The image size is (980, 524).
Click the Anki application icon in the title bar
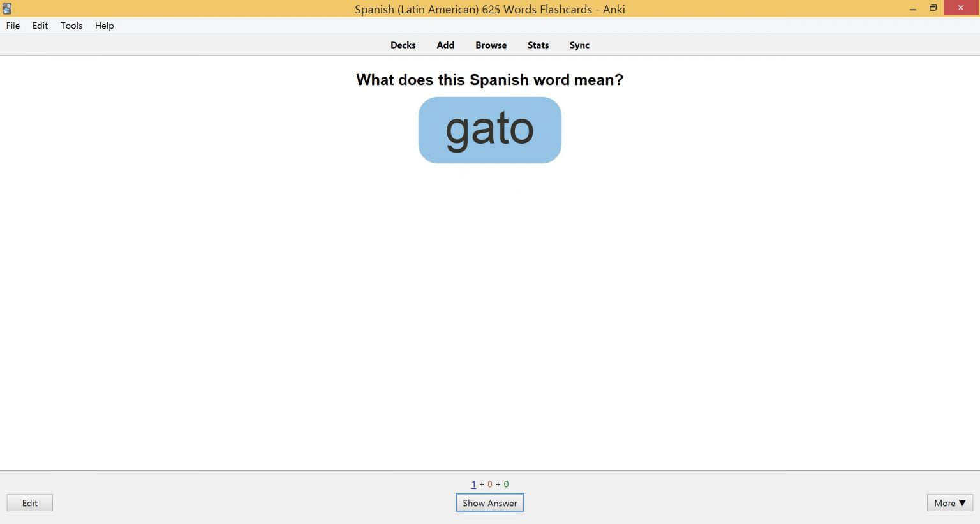click(x=7, y=8)
